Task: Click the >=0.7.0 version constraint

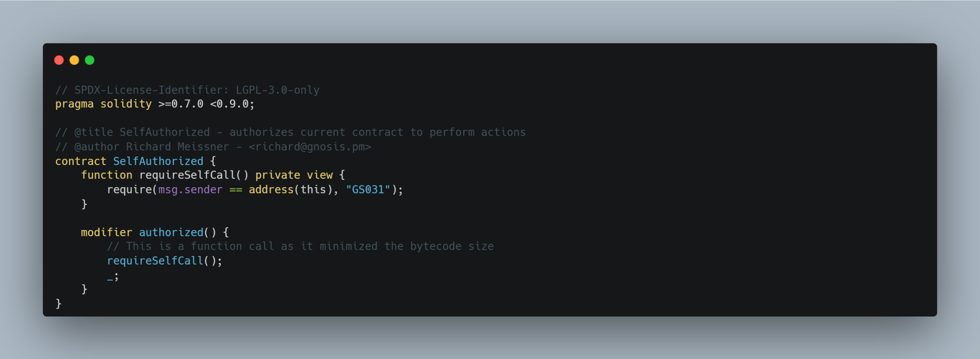Action: click(x=181, y=104)
